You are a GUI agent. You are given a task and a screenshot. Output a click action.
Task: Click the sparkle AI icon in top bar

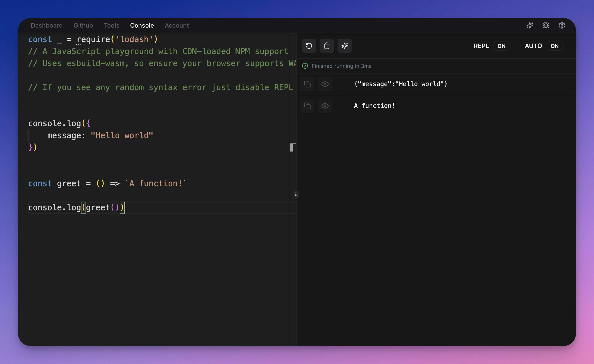(x=530, y=25)
